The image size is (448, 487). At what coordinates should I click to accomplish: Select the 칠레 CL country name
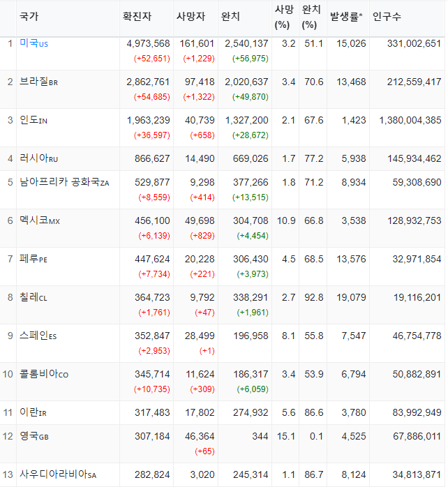pos(33,297)
